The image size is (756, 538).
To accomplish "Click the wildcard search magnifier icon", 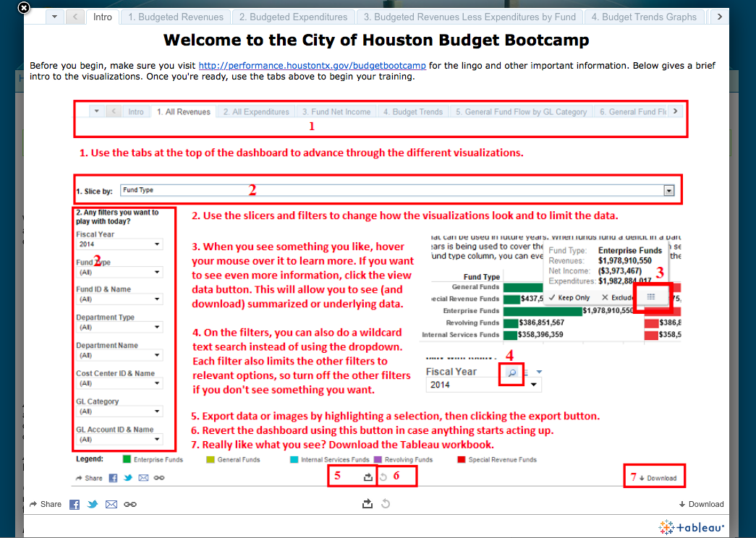I will pos(512,372).
